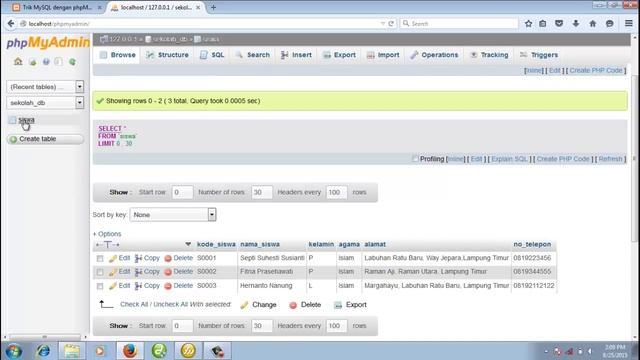Open Firefox downloads arrow icon

click(576, 24)
